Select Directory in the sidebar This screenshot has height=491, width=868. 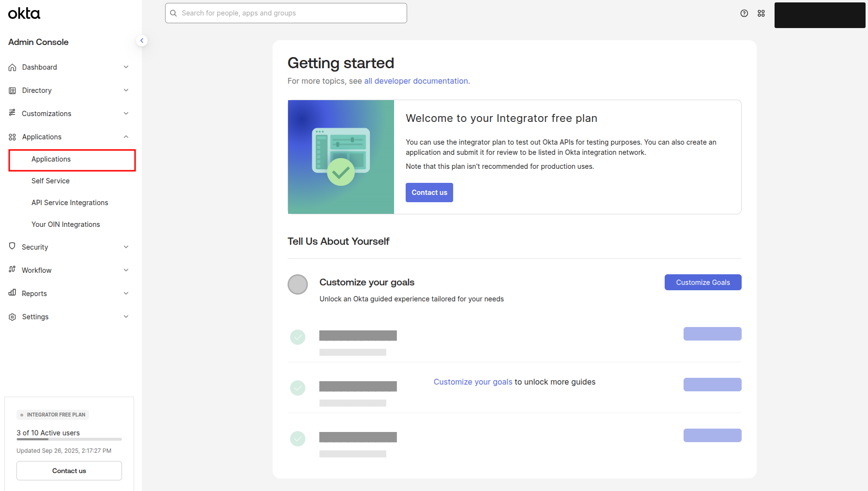coord(37,90)
